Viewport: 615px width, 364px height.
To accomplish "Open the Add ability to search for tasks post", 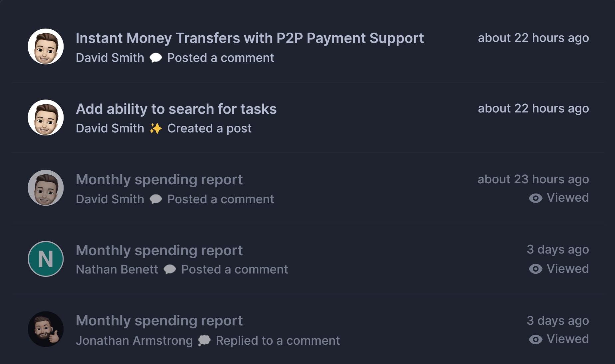I will click(176, 109).
